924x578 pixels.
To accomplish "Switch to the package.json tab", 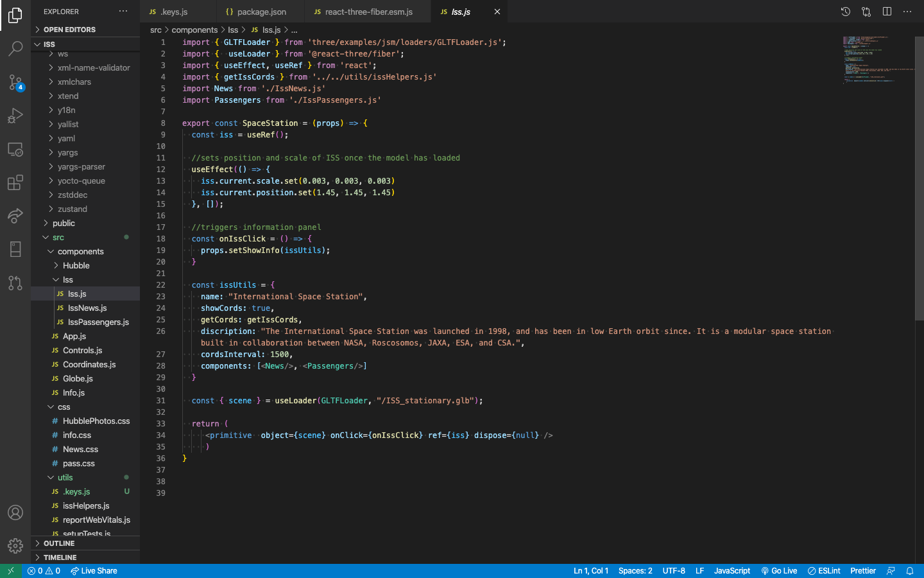I will 259,11.
